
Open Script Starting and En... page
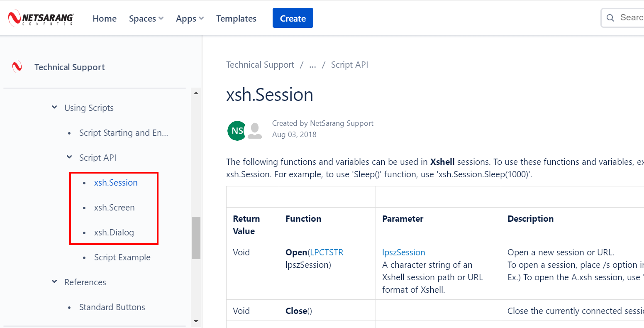coord(124,133)
